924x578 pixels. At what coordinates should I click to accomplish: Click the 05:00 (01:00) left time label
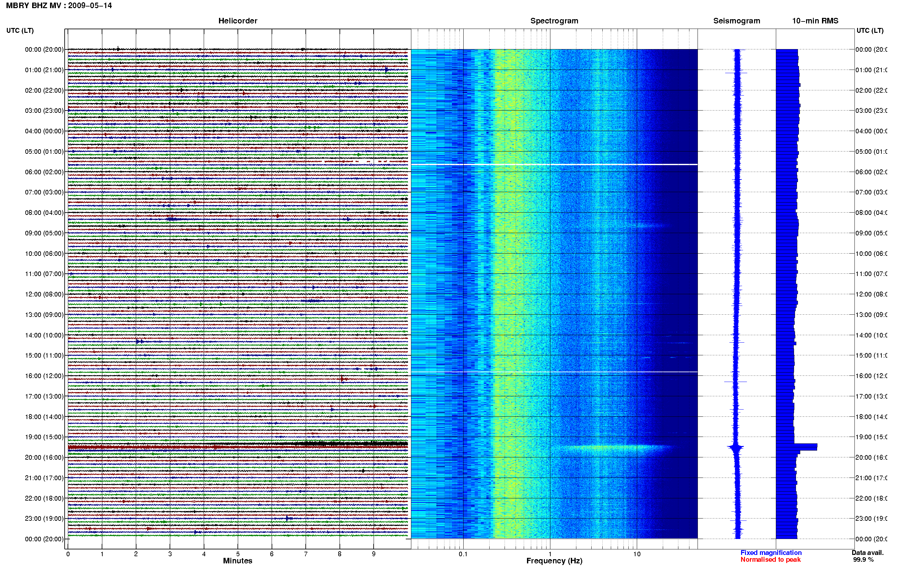[44, 152]
